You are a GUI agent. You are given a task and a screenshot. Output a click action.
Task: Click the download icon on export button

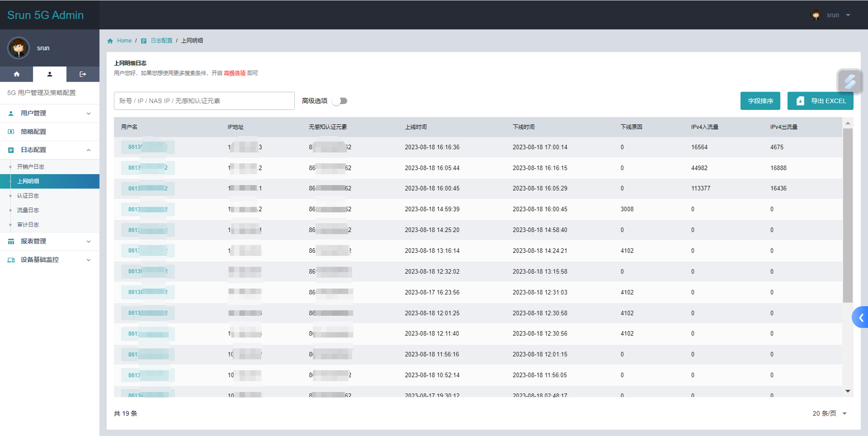pos(800,101)
